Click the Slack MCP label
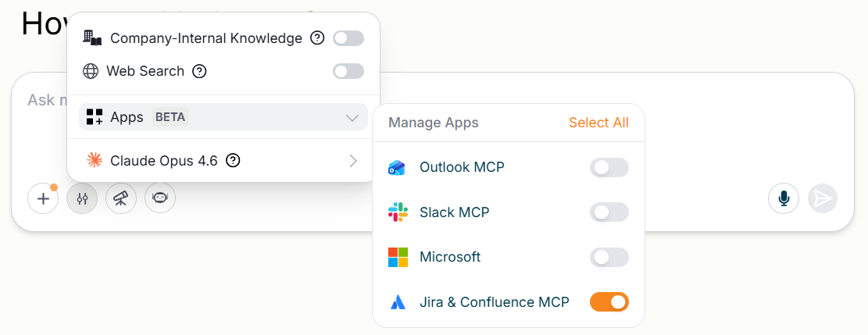This screenshot has width=868, height=335. pyautogui.click(x=455, y=212)
